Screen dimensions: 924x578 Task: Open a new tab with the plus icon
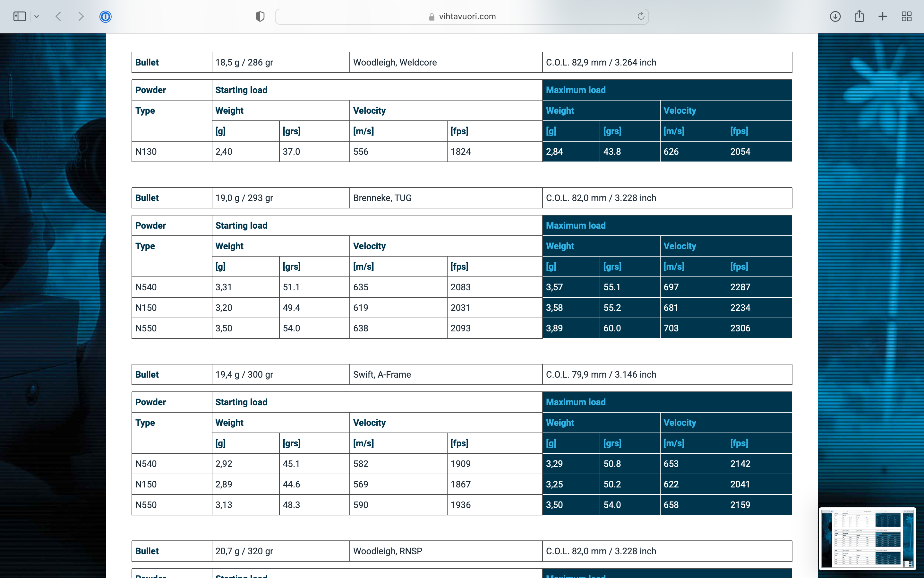[x=883, y=16]
